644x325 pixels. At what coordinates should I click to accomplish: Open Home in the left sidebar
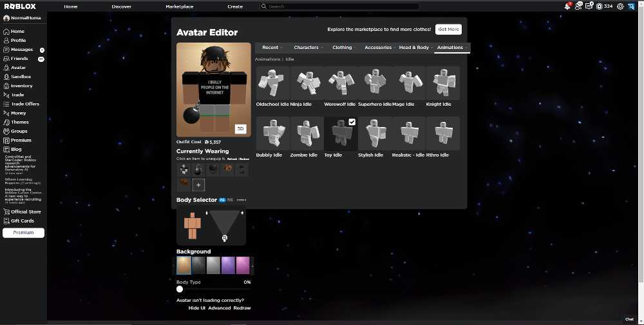click(x=14, y=31)
